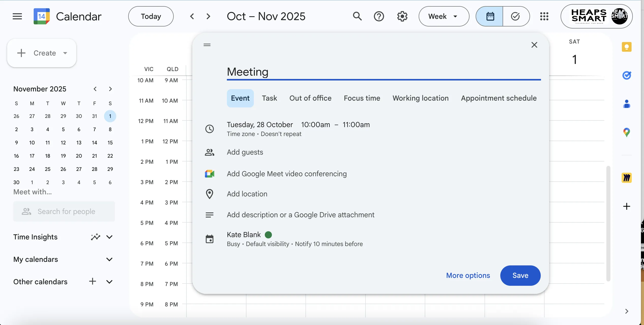Open Time Insights sparkle icon
The width and height of the screenshot is (644, 325).
[96, 237]
